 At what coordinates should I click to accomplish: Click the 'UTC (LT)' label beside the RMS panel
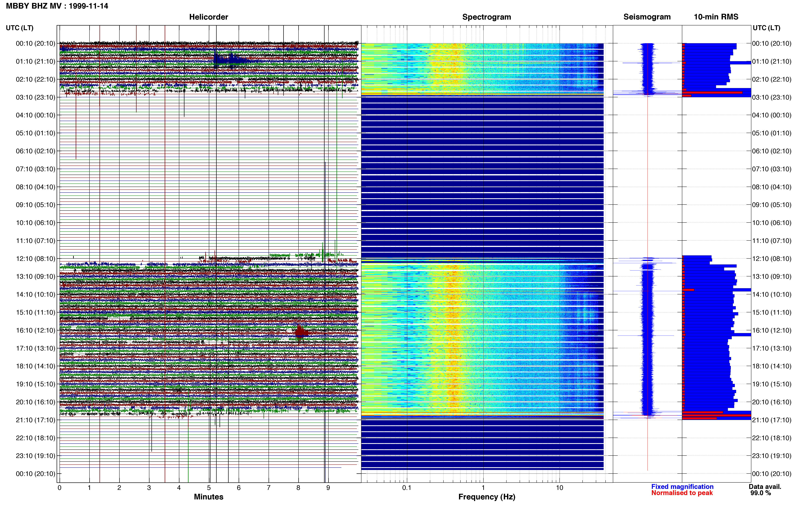click(x=766, y=28)
